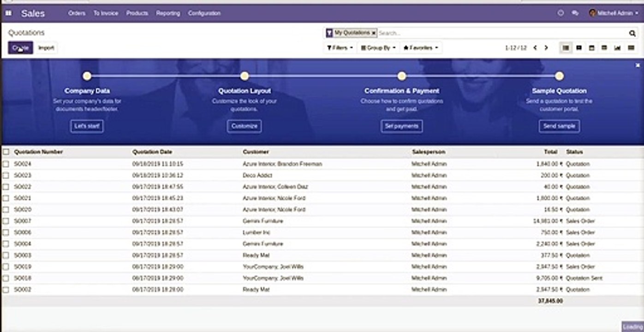Click the Deco Addict customer cell
Viewport: 644px width, 332px height.
click(257, 176)
